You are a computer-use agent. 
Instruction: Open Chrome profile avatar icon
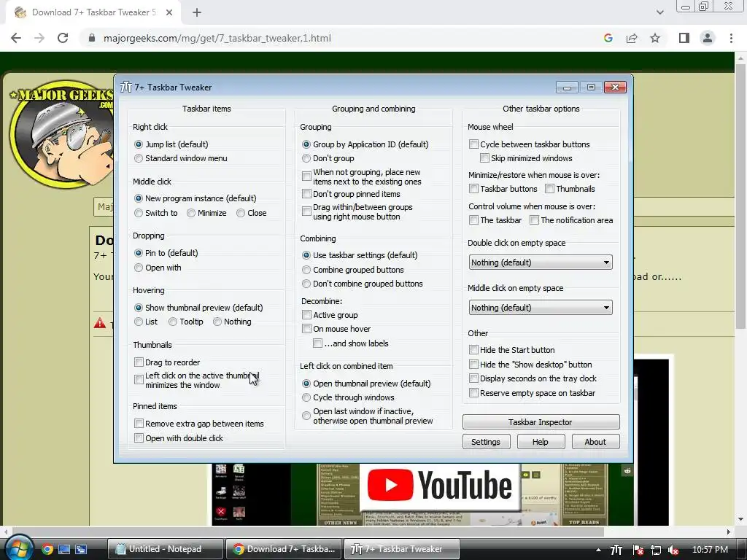click(x=708, y=38)
